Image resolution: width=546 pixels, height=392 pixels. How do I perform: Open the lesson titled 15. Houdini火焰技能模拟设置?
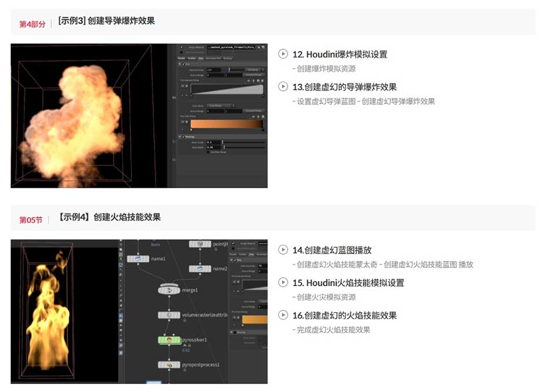click(348, 283)
